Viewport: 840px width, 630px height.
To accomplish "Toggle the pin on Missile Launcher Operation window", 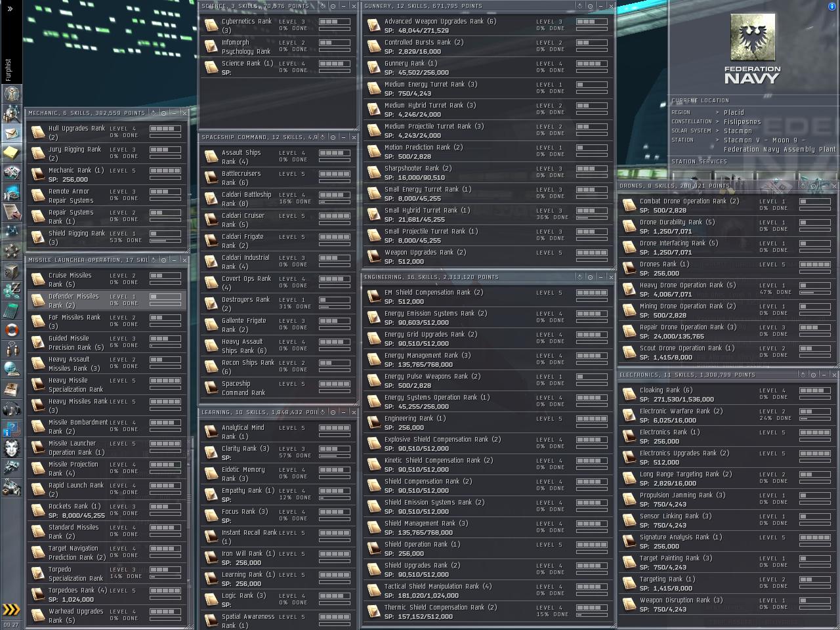I will pos(153,260).
